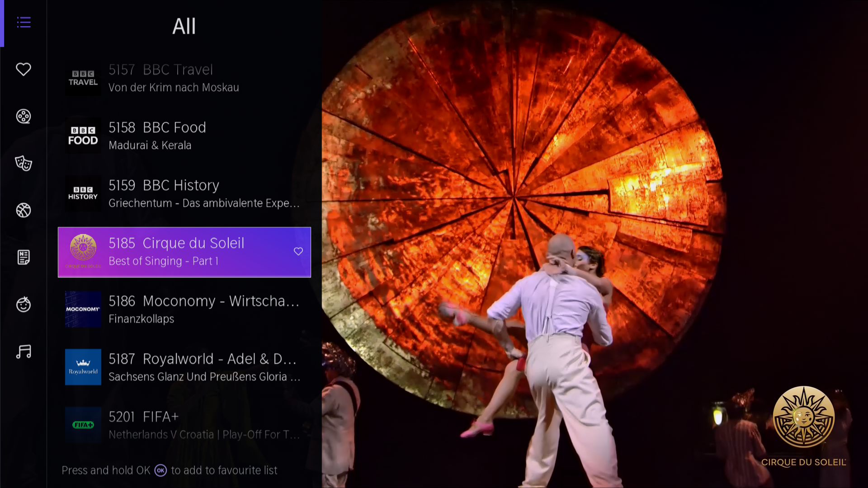Viewport: 868px width, 488px height.
Task: Select the theater masks Entertainment category
Action: [x=24, y=163]
